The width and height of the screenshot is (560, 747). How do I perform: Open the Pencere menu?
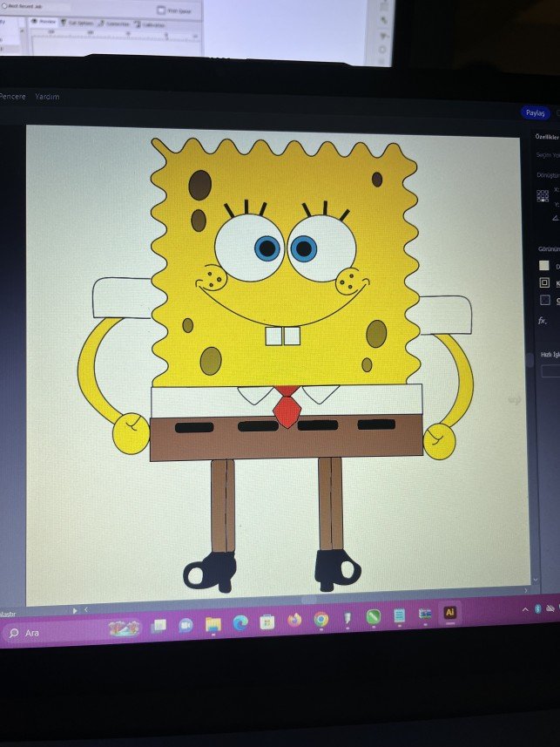click(x=12, y=97)
